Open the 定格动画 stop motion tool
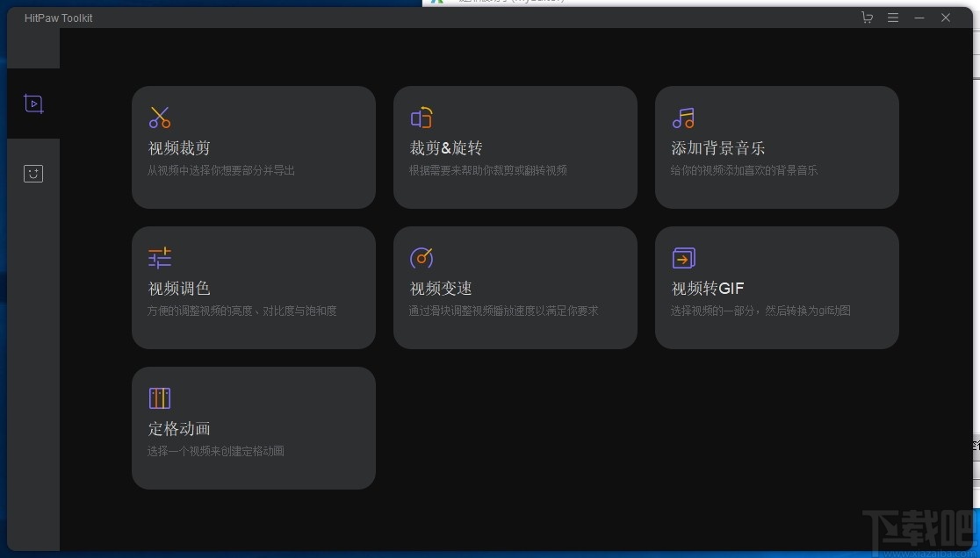 coord(253,427)
